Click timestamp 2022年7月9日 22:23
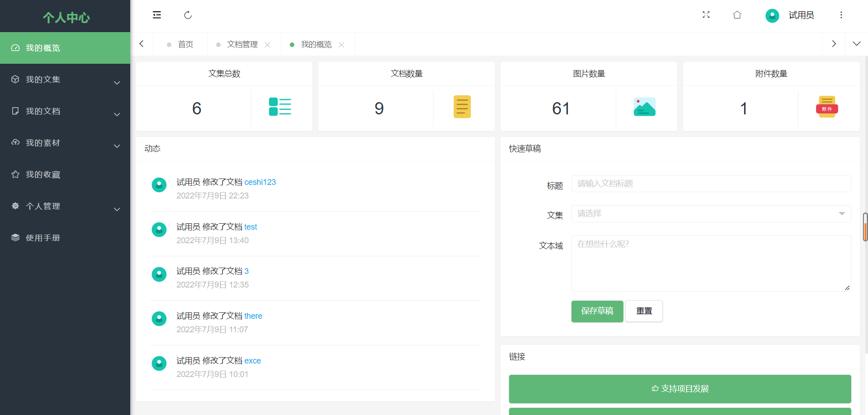The image size is (868, 415). [x=212, y=196]
